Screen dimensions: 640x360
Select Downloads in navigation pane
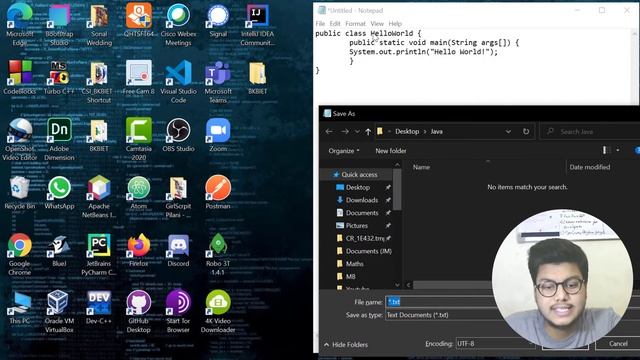coord(362,200)
